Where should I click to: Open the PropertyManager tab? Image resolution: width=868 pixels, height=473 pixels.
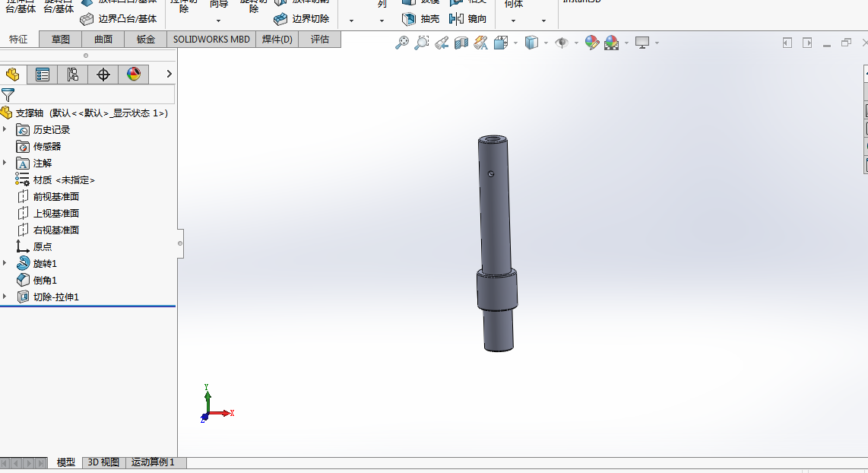click(42, 75)
